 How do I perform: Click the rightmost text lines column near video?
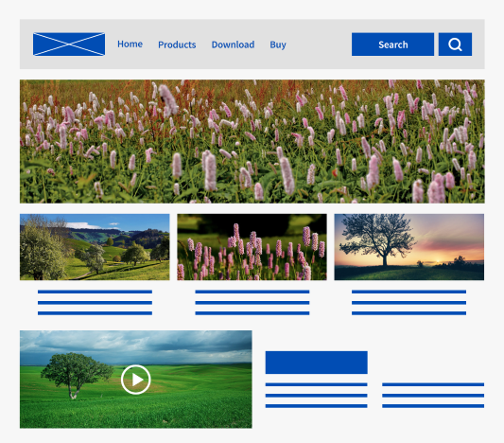click(x=433, y=396)
